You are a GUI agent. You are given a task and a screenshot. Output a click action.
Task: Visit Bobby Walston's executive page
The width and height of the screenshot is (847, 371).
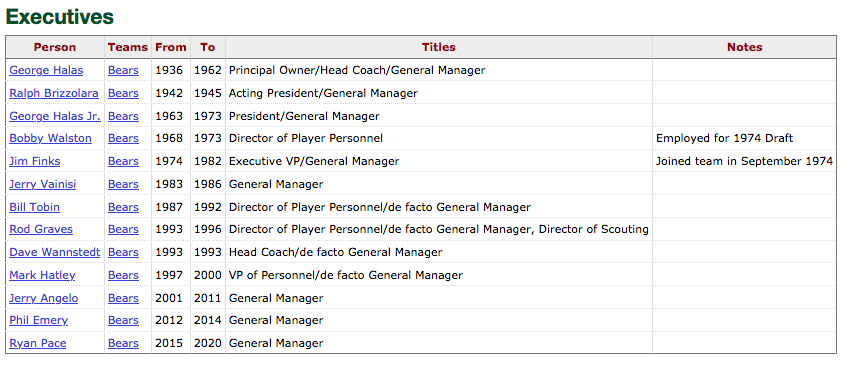click(50, 138)
